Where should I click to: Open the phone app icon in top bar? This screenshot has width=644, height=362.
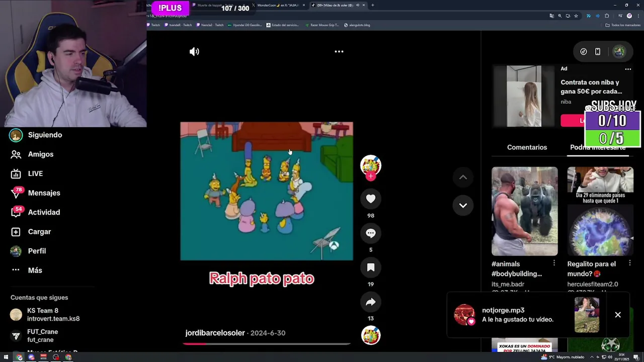pos(598,51)
